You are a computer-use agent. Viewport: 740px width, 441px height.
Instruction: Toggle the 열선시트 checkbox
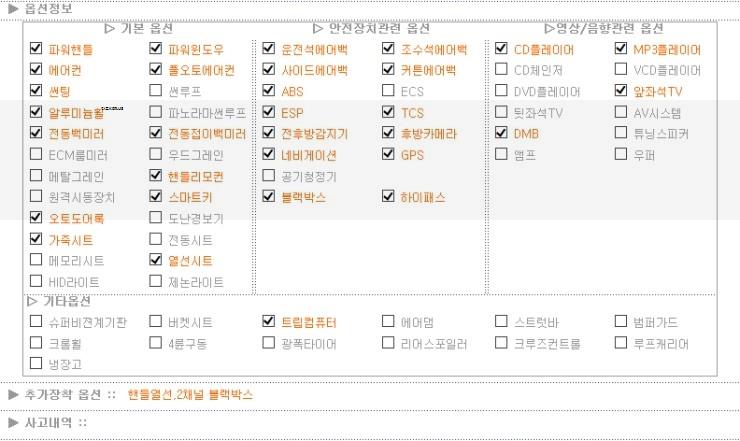tap(156, 260)
